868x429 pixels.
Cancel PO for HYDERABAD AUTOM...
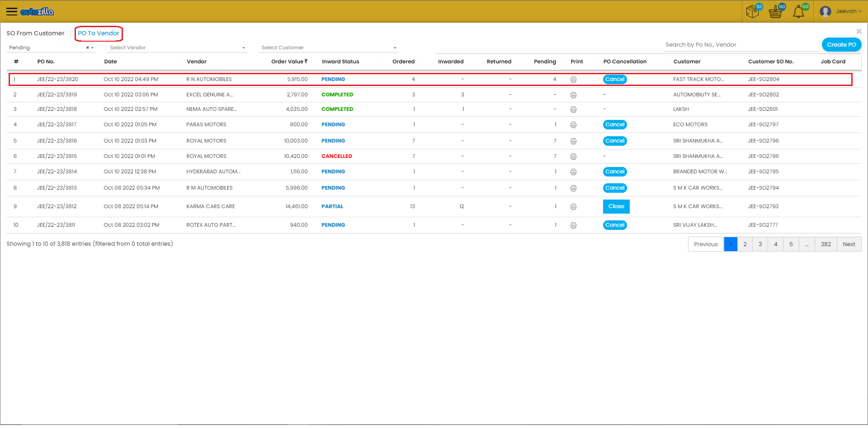[615, 172]
